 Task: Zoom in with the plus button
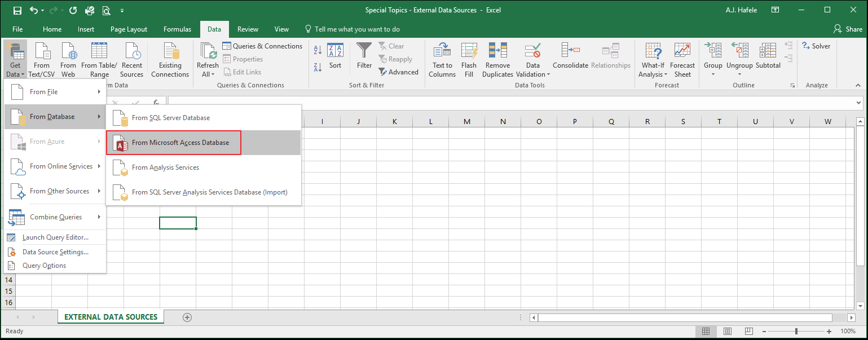[829, 331]
